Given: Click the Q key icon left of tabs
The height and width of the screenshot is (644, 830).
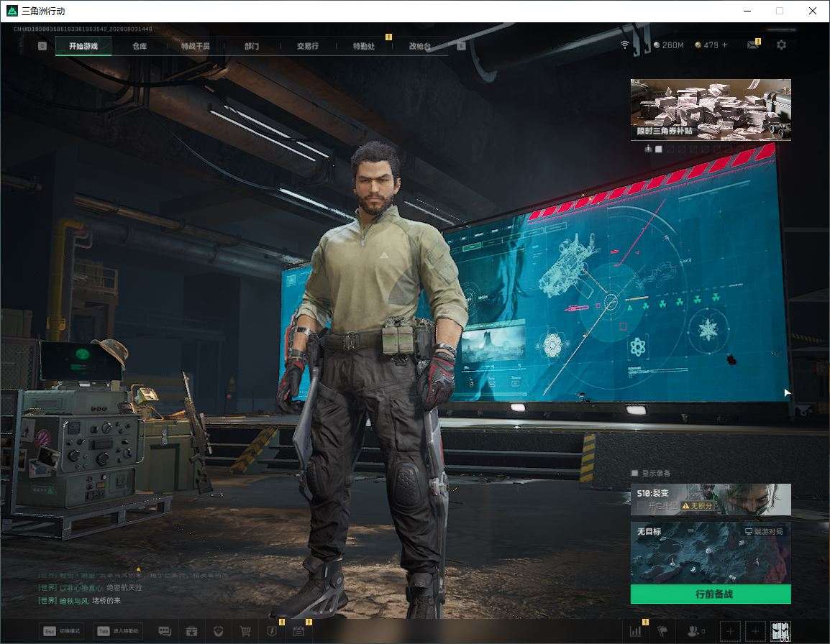Looking at the screenshot, I should pyautogui.click(x=42, y=46).
